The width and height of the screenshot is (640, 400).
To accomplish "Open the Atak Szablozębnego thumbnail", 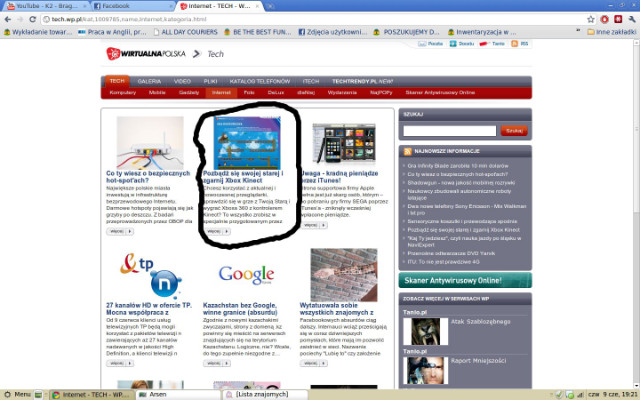I will [425, 332].
